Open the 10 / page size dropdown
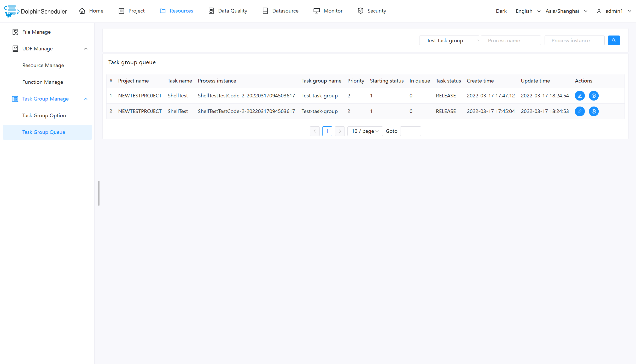This screenshot has width=636, height=364. [x=365, y=131]
